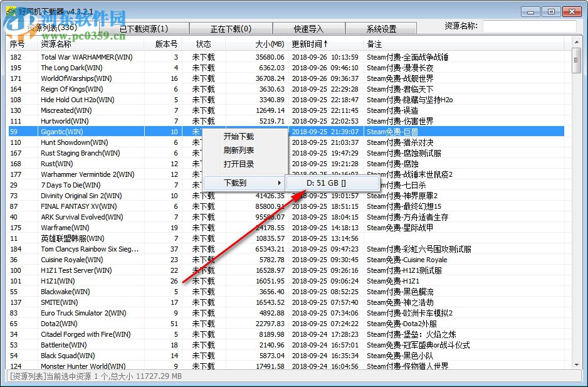Click the scrollbar down arrow

tap(576, 364)
